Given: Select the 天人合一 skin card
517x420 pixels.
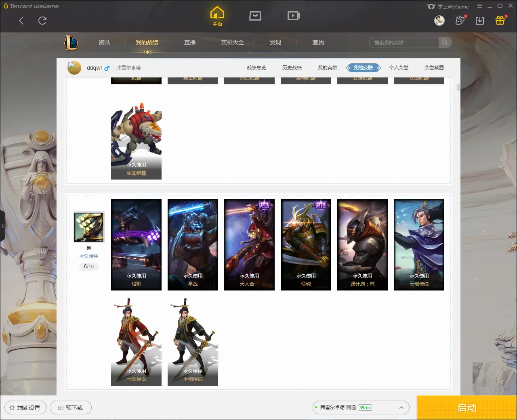Looking at the screenshot, I should [249, 244].
